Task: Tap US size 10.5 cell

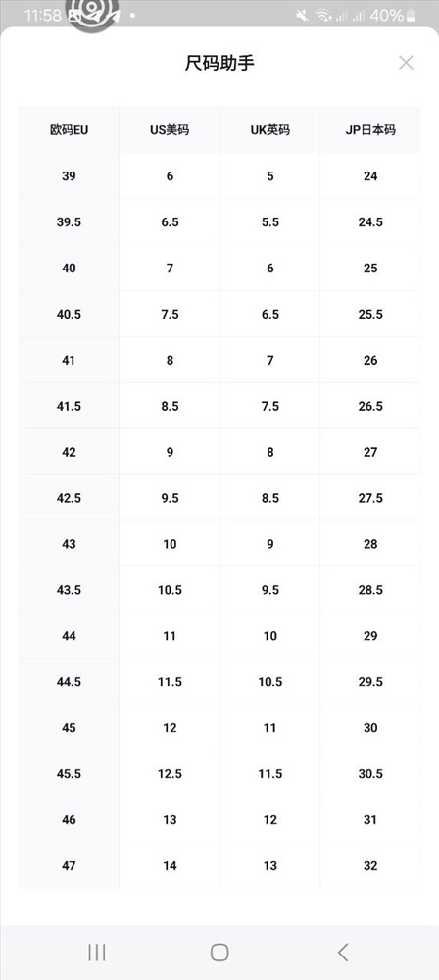Action: tap(170, 590)
